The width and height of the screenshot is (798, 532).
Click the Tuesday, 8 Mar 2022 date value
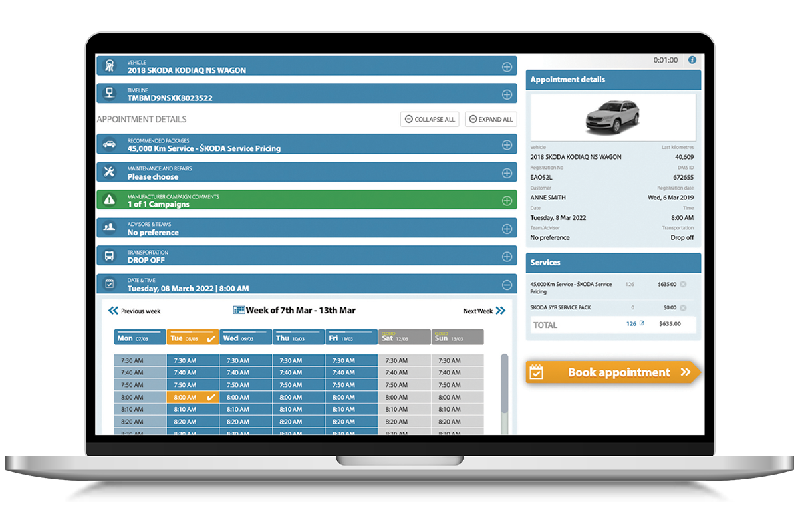pos(558,218)
